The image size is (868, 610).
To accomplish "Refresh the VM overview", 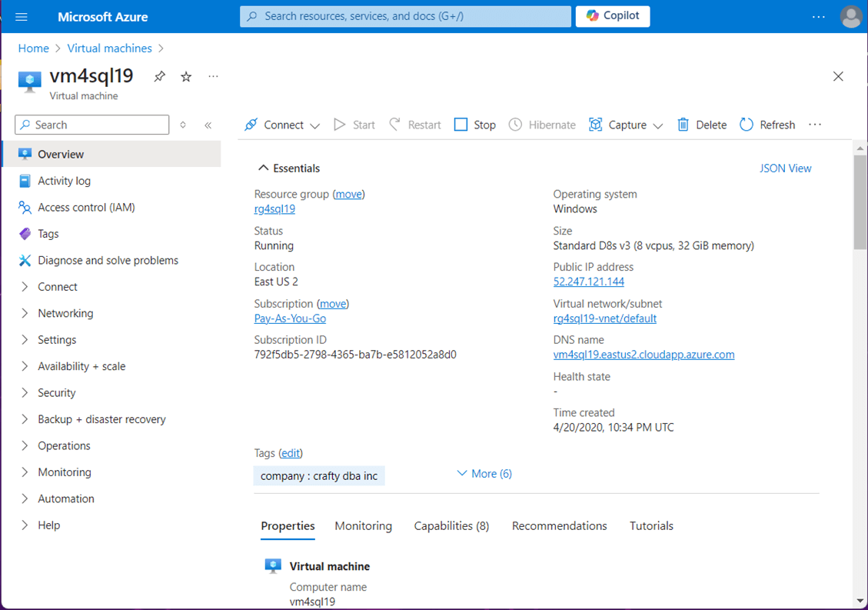I will click(767, 125).
